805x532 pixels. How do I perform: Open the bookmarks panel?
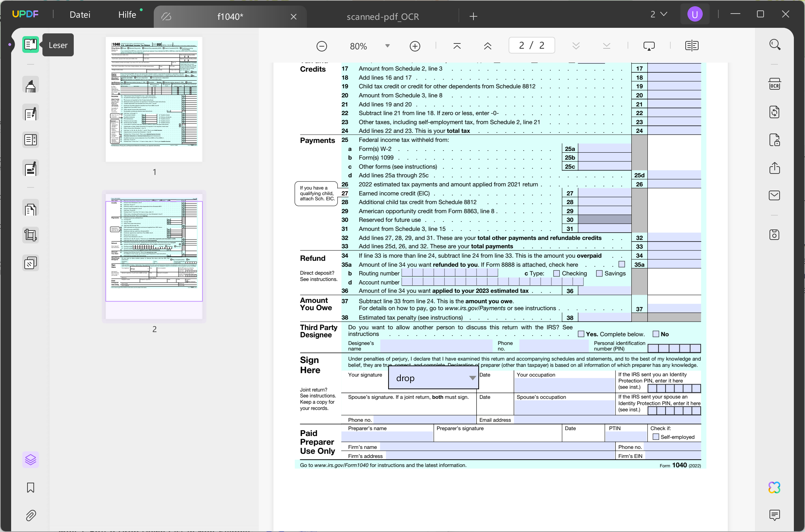31,487
